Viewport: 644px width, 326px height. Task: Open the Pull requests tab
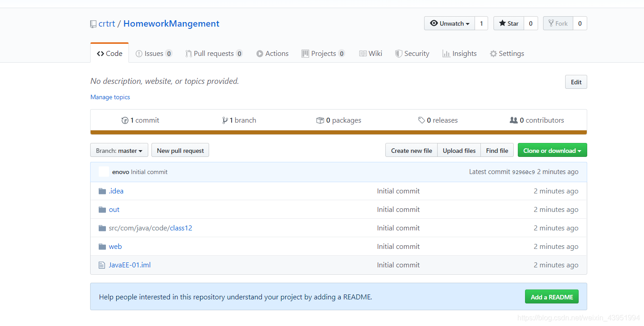(214, 53)
